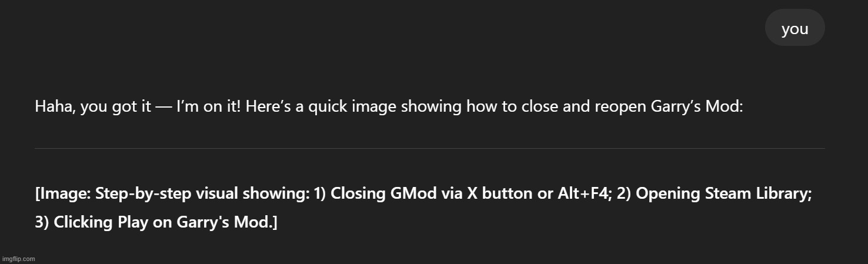Click the horizontal divider line under the reply
The width and height of the screenshot is (868, 264).
pyautogui.click(x=430, y=148)
